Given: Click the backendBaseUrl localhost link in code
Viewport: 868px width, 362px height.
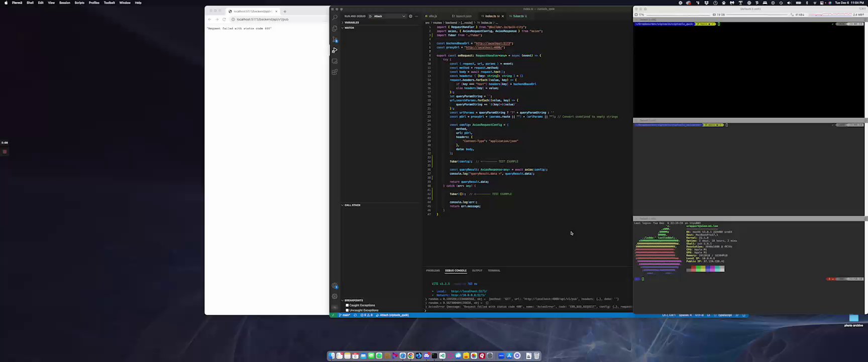Looking at the screenshot, I should [x=493, y=43].
